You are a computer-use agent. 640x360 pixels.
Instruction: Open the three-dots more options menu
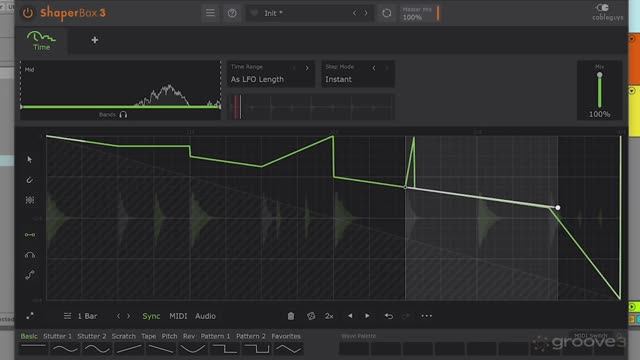point(427,316)
